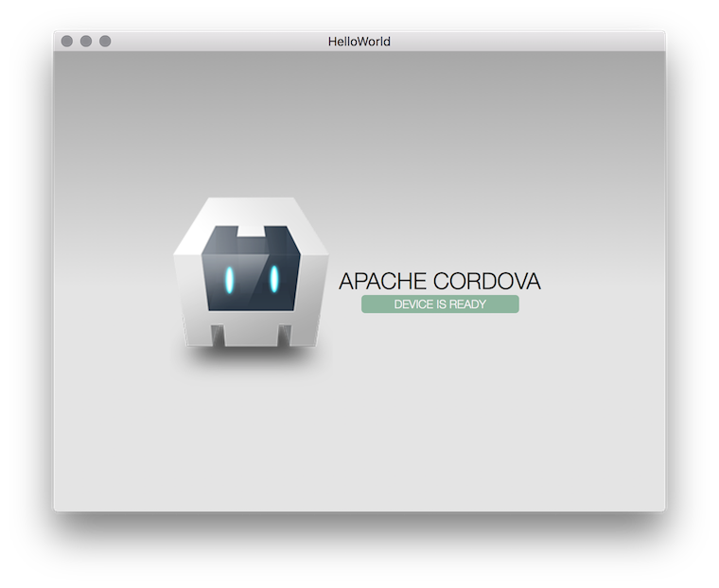Click the green DEVICE IS READY badge
The height and width of the screenshot is (588, 719).
440,304
